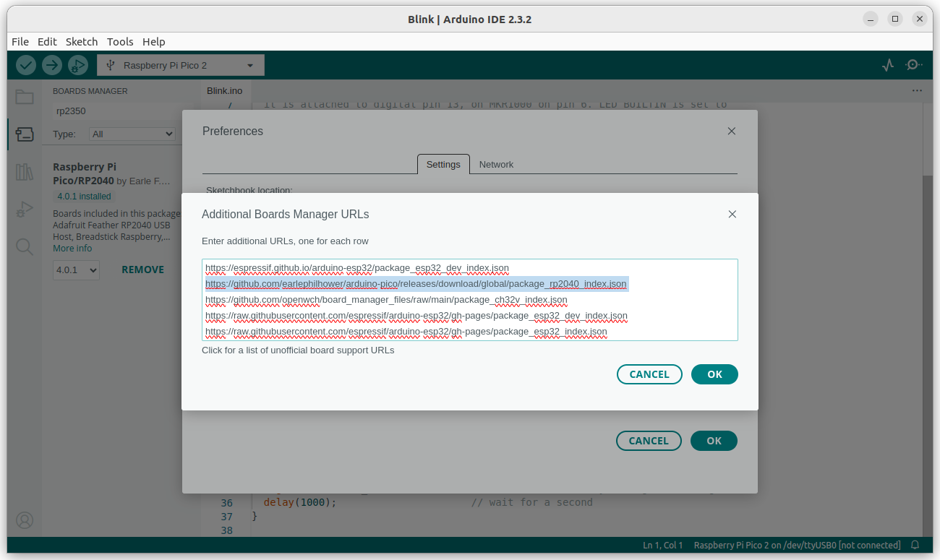Viewport: 940px width, 560px height.
Task: Open the Help menu
Action: [x=154, y=42]
